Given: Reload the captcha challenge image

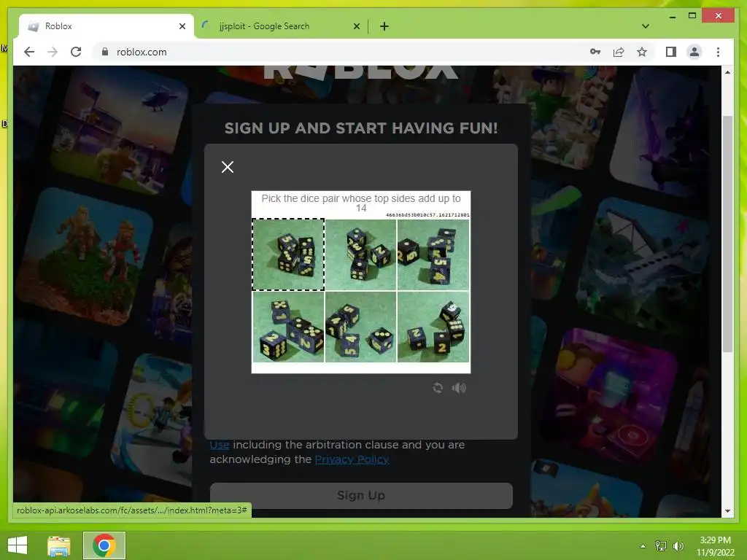Looking at the screenshot, I should pos(438,388).
